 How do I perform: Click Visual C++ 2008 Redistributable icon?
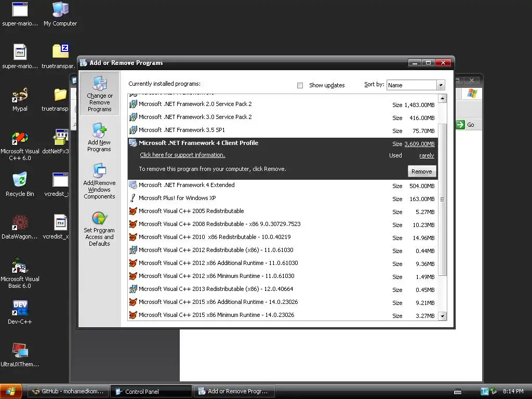click(133, 224)
